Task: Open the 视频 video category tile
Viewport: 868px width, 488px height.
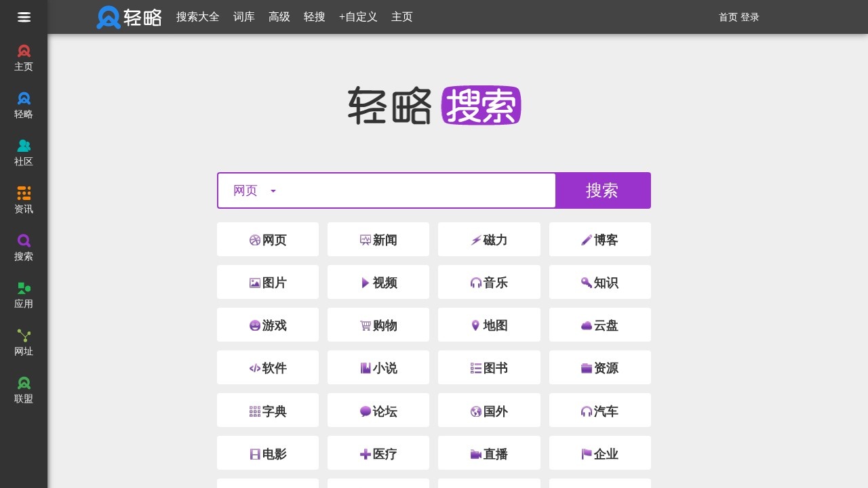Action: (378, 282)
